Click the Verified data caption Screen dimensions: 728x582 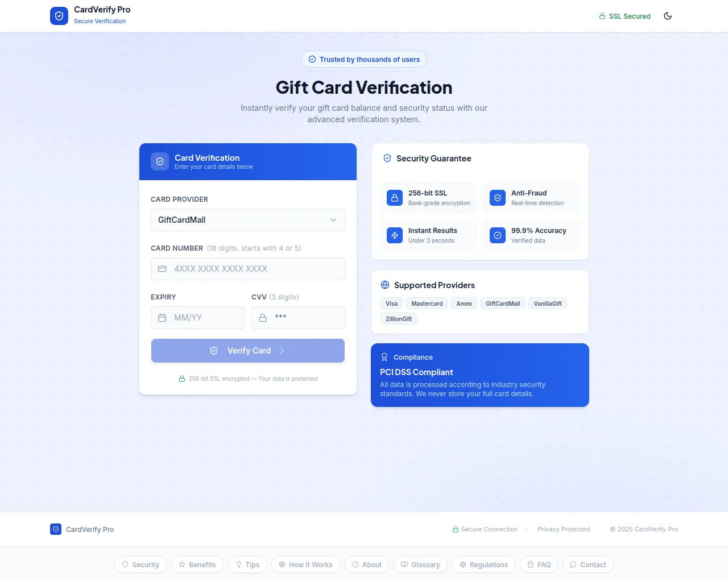[x=528, y=240]
